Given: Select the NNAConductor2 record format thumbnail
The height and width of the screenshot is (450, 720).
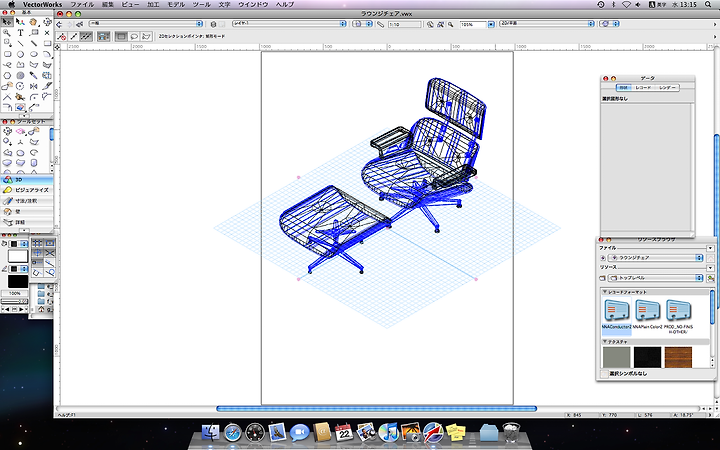Looking at the screenshot, I should 617,314.
